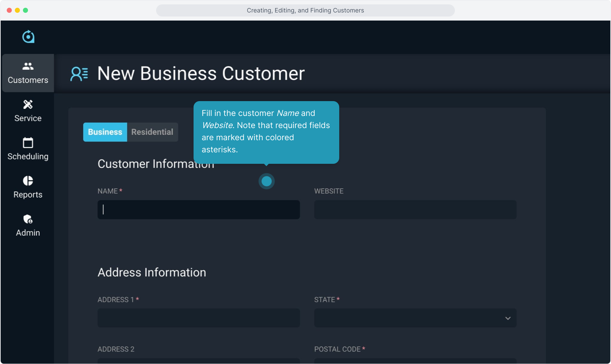The image size is (611, 364).
Task: Focus the Name input field
Action: point(199,210)
